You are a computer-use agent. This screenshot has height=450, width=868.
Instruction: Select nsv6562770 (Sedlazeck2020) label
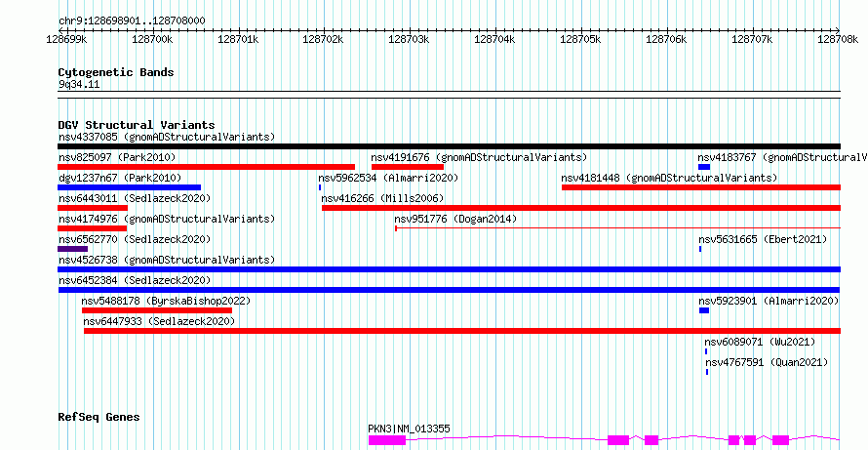coord(135,239)
